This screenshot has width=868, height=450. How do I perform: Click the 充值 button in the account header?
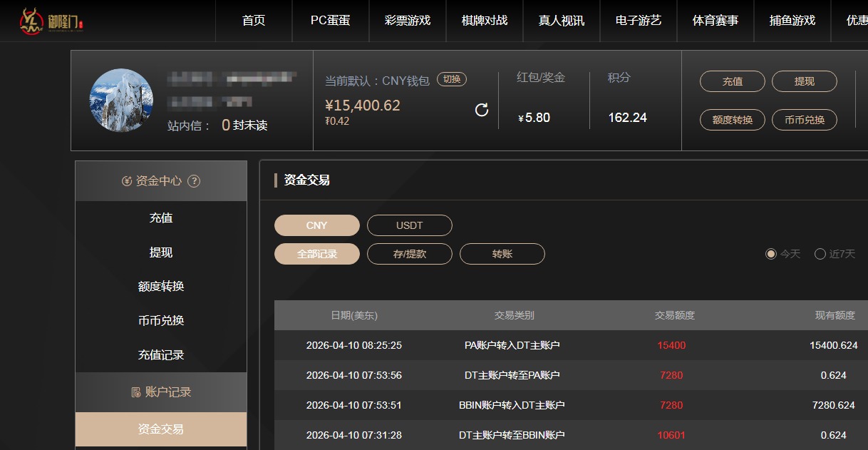[732, 81]
